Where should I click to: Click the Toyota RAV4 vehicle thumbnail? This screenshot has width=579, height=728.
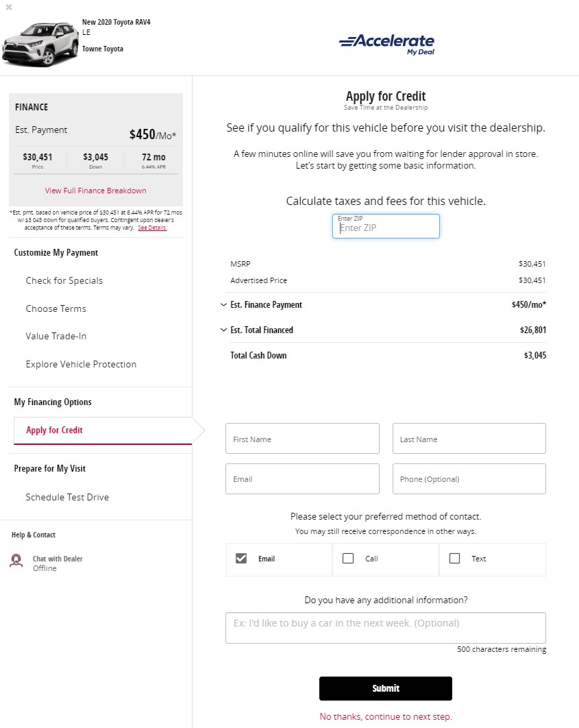(x=40, y=44)
